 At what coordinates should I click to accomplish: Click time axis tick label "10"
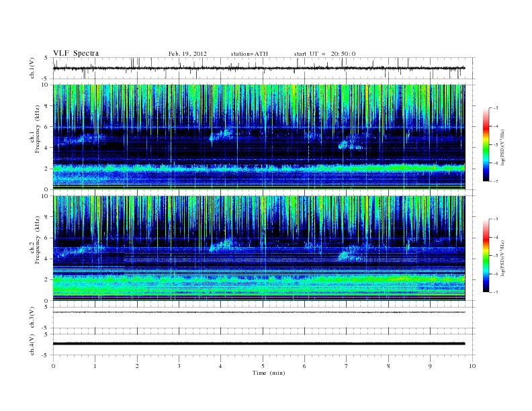coord(472,366)
